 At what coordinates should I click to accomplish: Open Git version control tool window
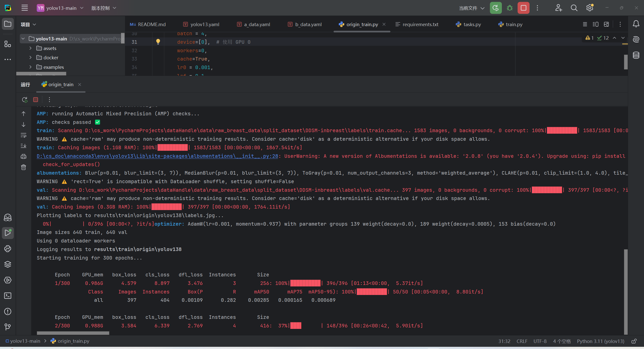click(8, 327)
